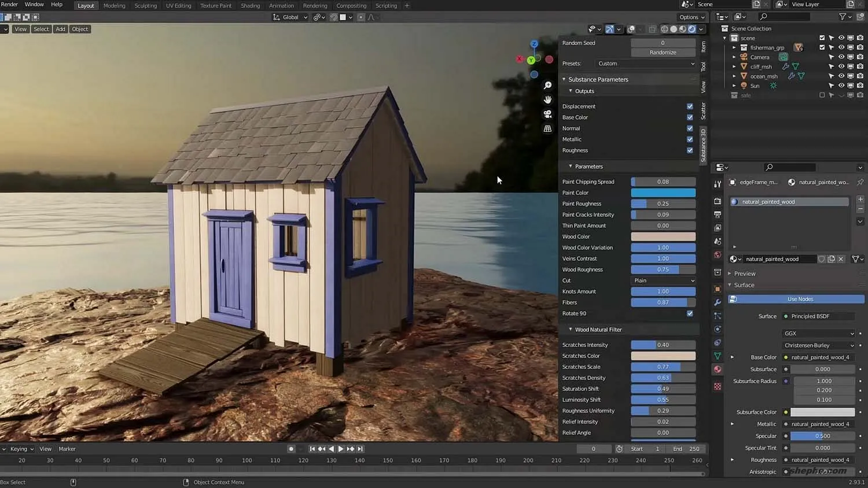Select the World Properties globe icon
Image resolution: width=868 pixels, height=488 pixels.
point(717,254)
